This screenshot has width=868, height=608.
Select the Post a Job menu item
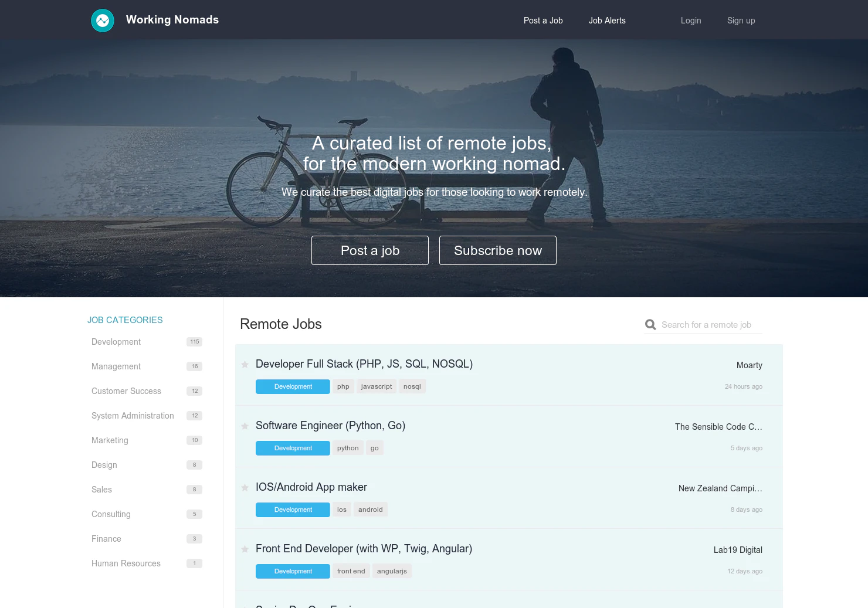coord(542,21)
